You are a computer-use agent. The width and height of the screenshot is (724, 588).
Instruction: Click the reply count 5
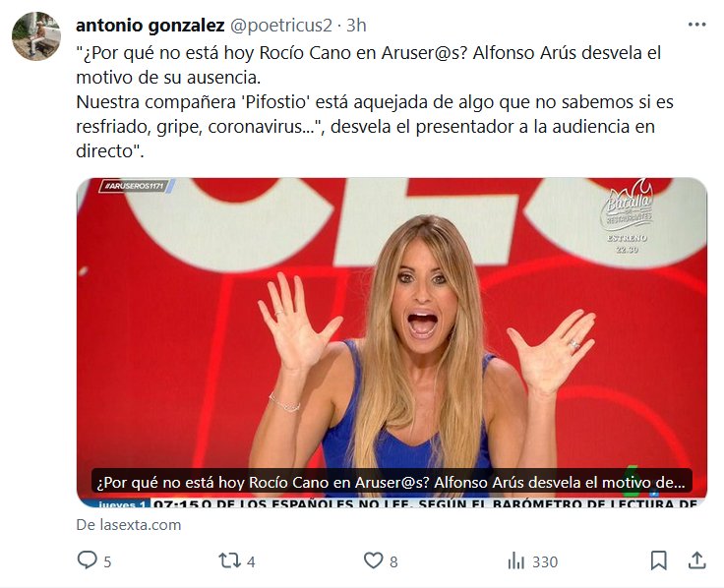click(x=107, y=561)
